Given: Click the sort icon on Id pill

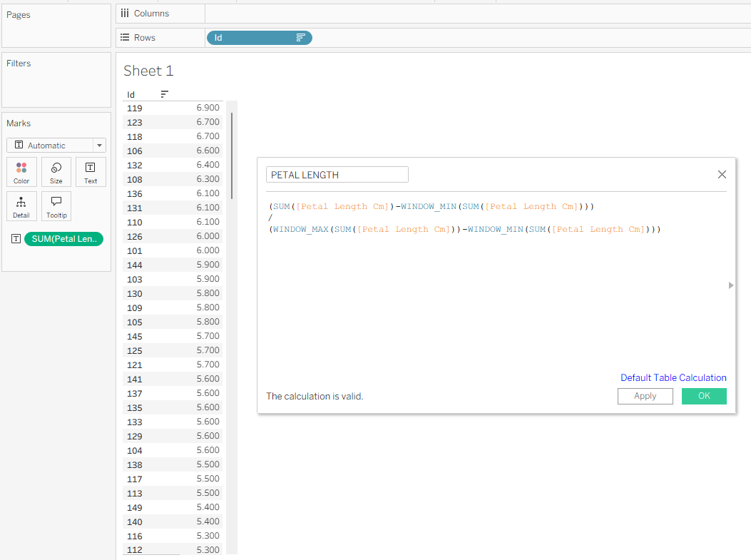Looking at the screenshot, I should tap(300, 38).
